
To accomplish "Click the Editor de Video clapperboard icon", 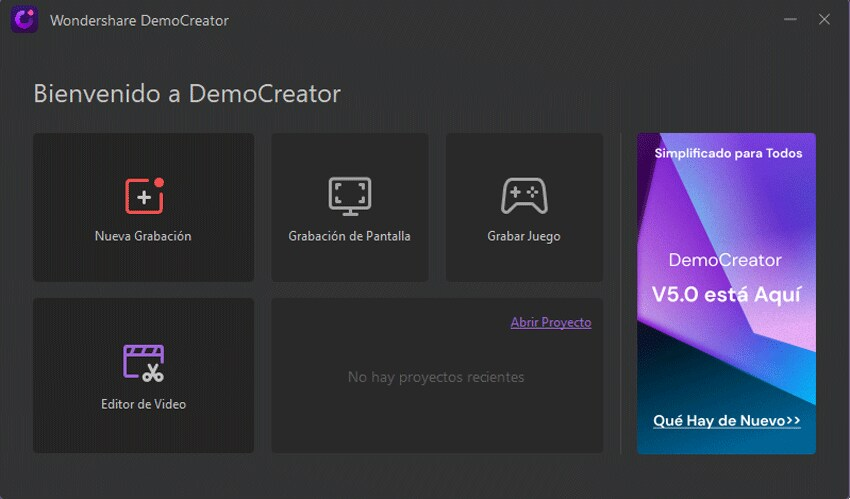I will point(143,362).
